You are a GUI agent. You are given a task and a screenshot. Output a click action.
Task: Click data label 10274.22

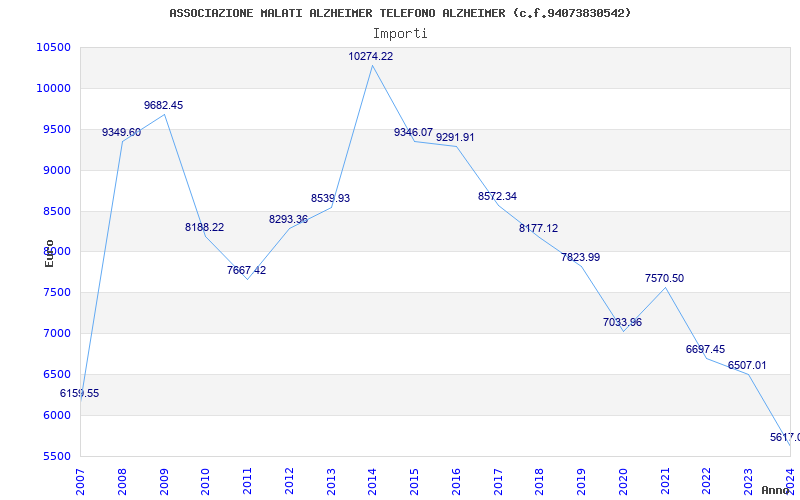pyautogui.click(x=370, y=57)
